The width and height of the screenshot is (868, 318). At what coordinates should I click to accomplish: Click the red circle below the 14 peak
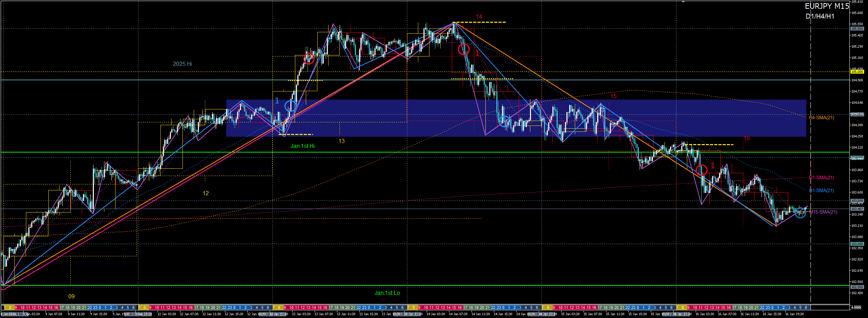pos(463,49)
